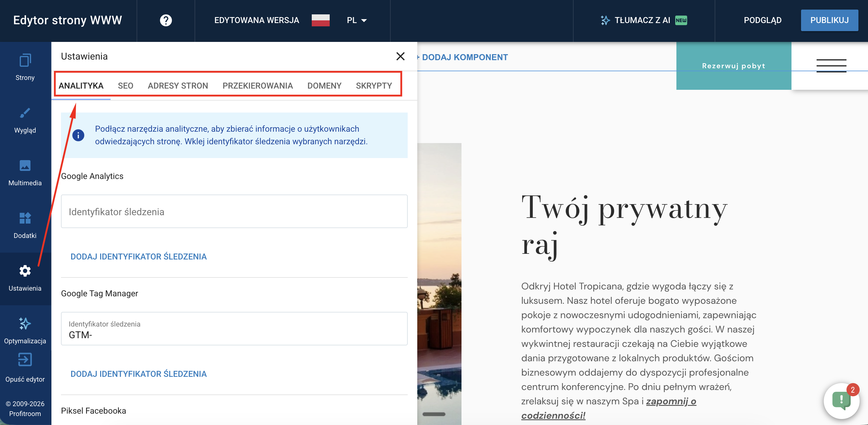The width and height of the screenshot is (868, 425).
Task: Click the Opuść edytor exit icon
Action: tap(25, 360)
